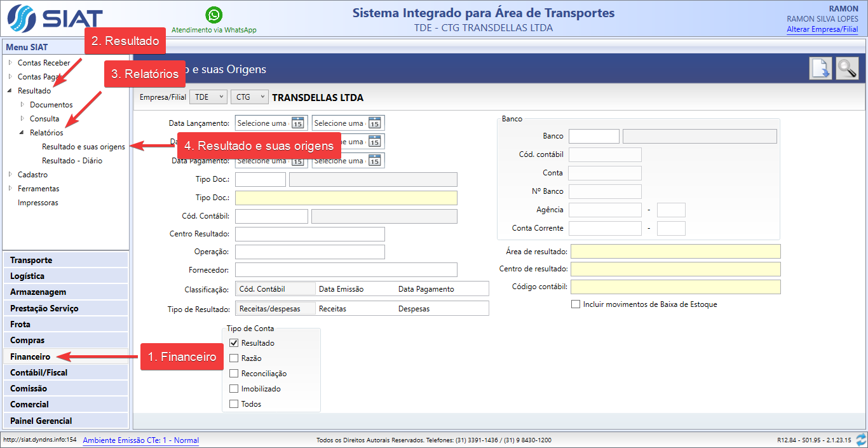
Task: Click the SIAT logo
Action: coord(54,20)
